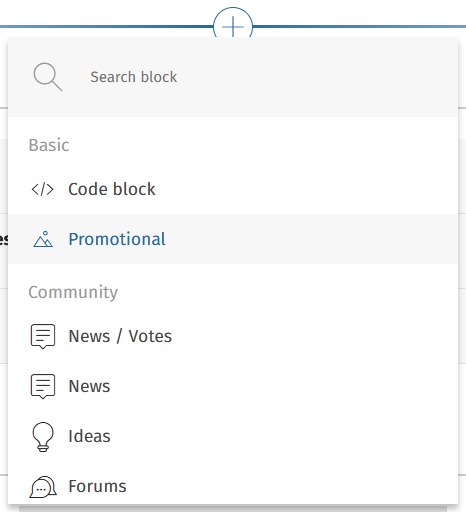
Task: Click the News / Votes message icon
Action: [x=43, y=336]
